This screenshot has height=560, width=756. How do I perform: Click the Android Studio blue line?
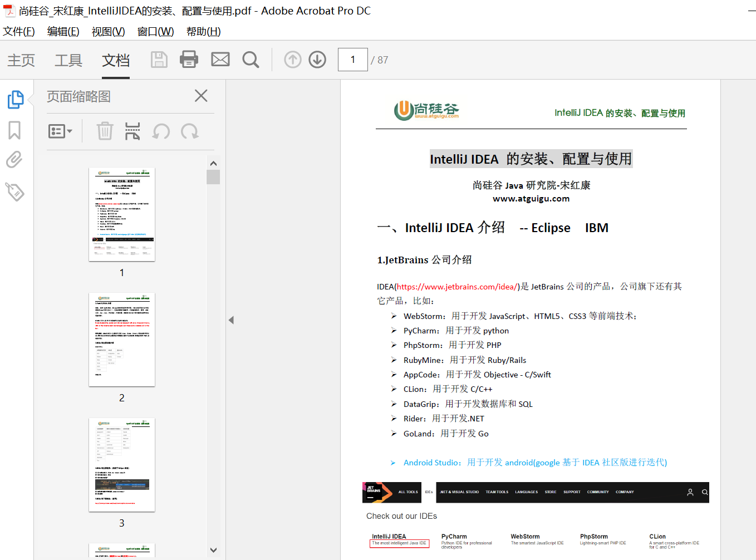point(535,463)
